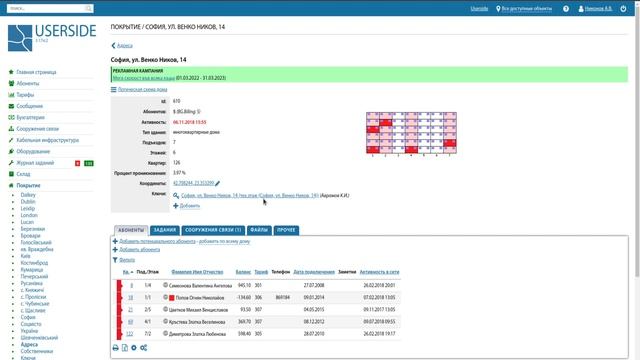Click Добавить under the Ключи field
Image resolution: width=640 pixels, height=360 pixels.
190,206
